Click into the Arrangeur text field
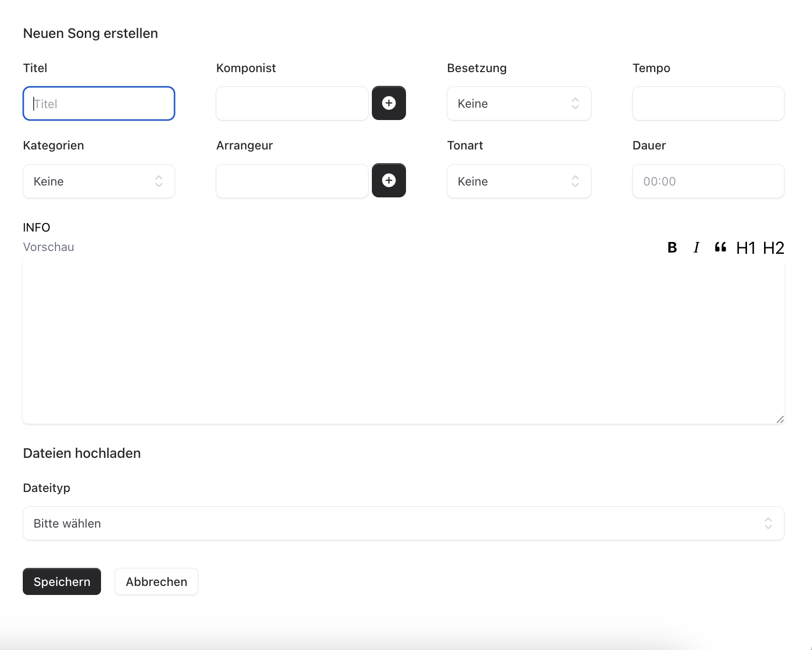Viewport: 812px width, 650px height. 292,181
